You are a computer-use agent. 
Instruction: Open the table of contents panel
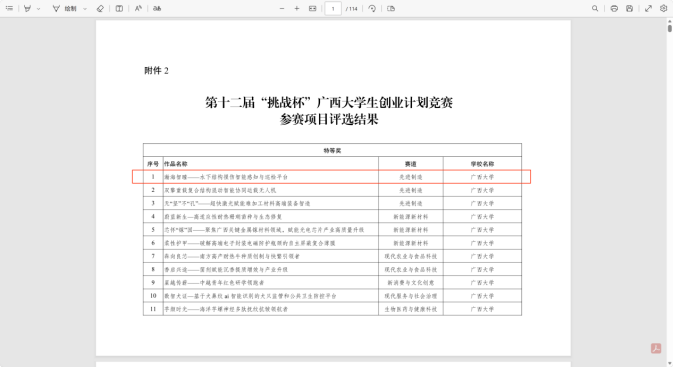pyautogui.click(x=9, y=8)
